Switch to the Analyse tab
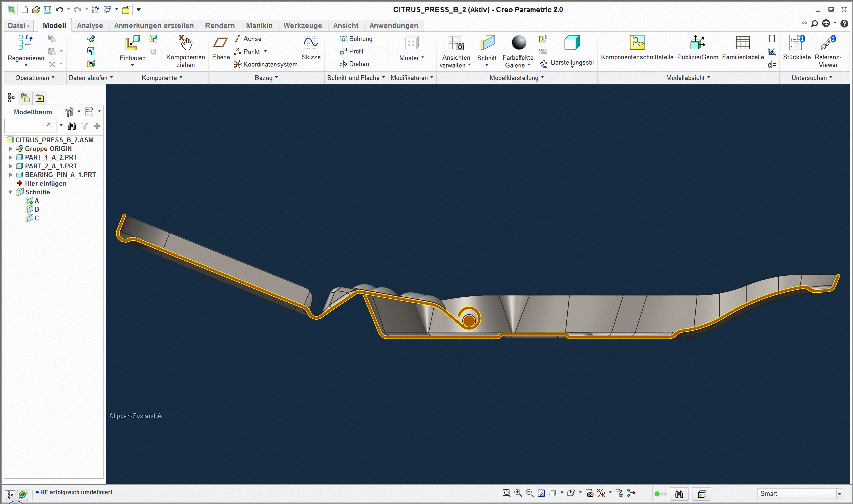The height and width of the screenshot is (504, 853). point(90,25)
